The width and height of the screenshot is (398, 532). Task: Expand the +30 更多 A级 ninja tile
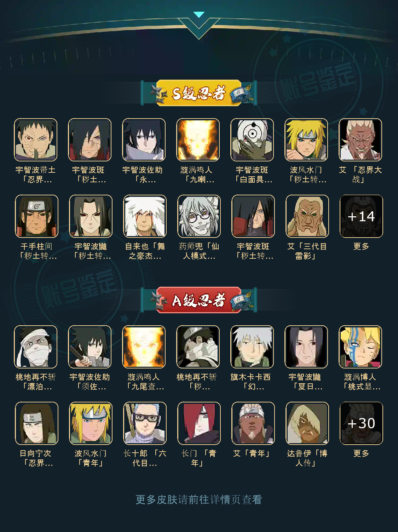tap(361, 423)
